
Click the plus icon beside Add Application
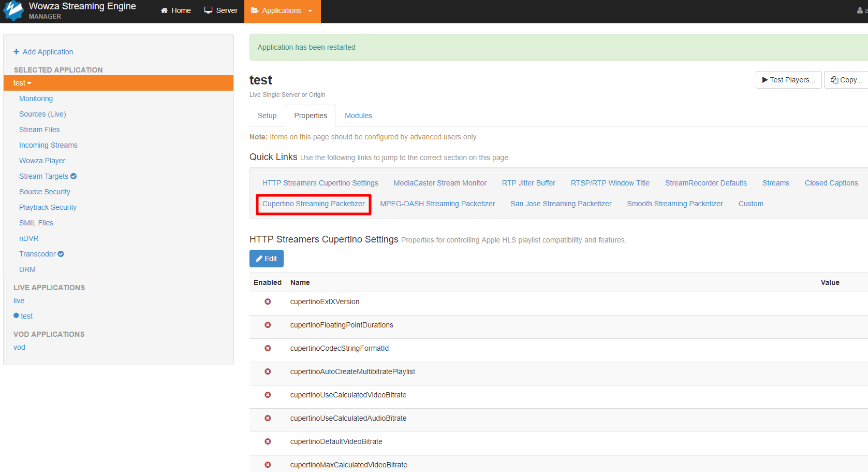pyautogui.click(x=17, y=52)
